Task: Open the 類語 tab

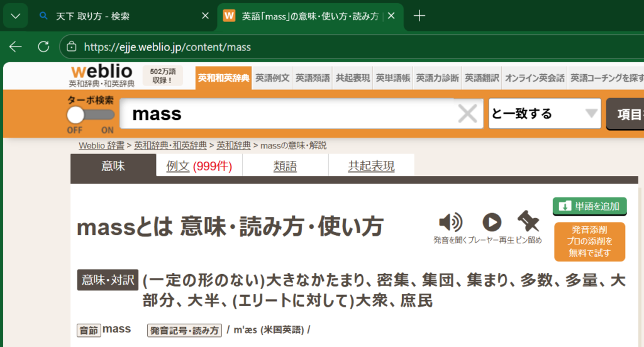Action: 285,166
